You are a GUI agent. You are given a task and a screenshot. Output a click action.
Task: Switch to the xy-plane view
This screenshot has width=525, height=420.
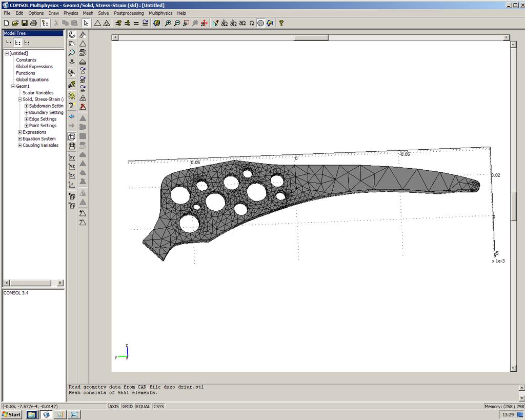point(72,157)
